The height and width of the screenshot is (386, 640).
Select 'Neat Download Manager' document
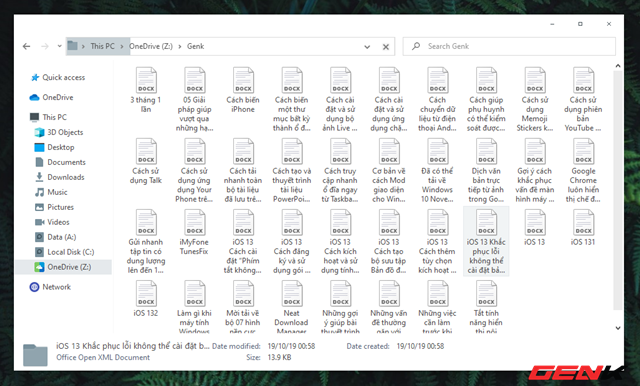[291, 306]
